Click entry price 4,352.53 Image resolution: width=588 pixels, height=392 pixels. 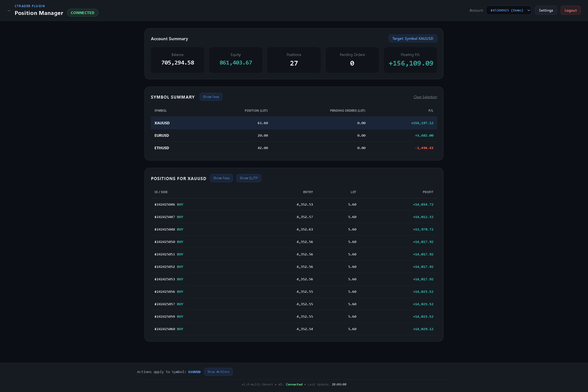click(304, 205)
